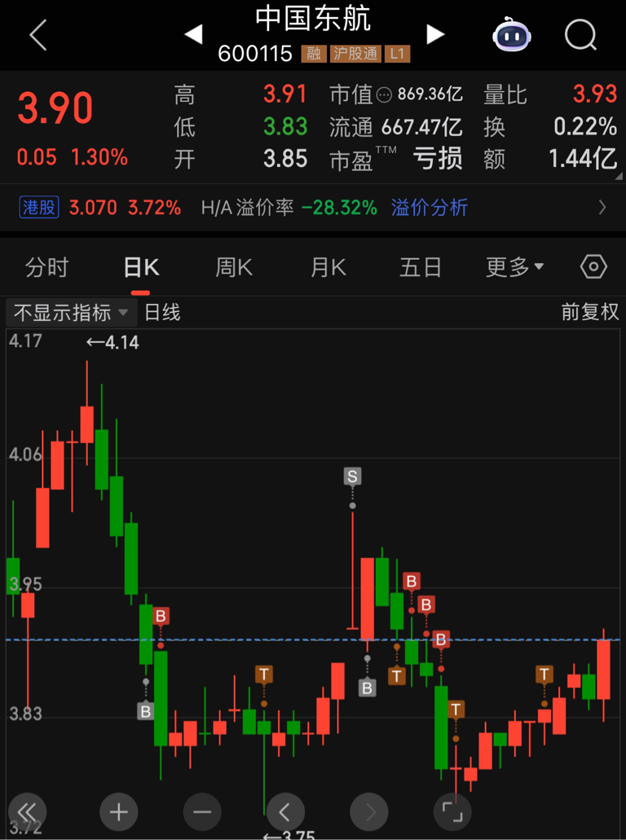Tap the H/A premium rate -28.32%
Viewport: 626px width, 840px height.
(339, 207)
